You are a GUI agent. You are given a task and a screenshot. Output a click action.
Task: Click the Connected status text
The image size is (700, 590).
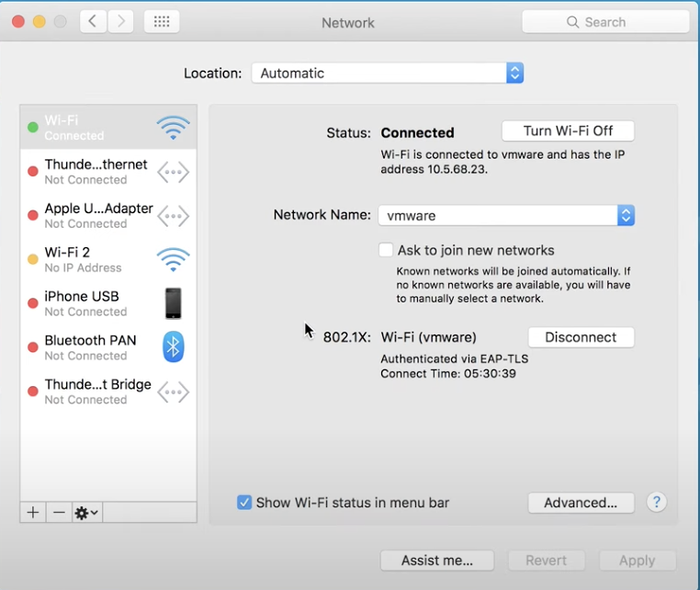(x=417, y=132)
